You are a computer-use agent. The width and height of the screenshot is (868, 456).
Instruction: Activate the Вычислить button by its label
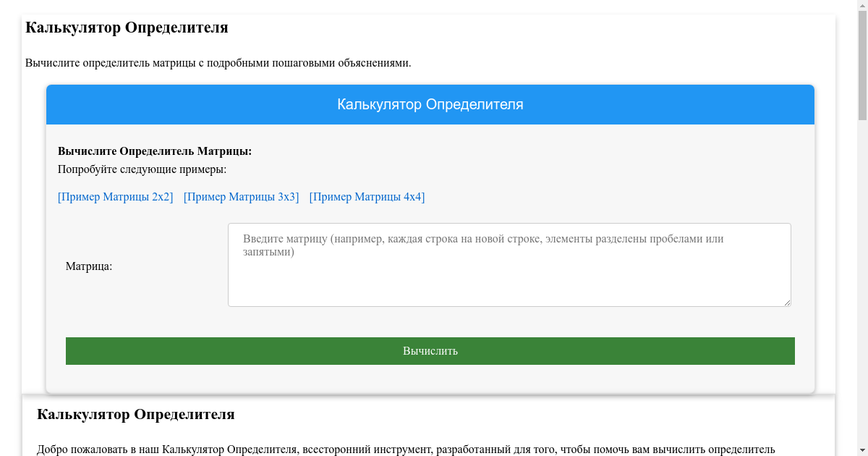point(430,351)
